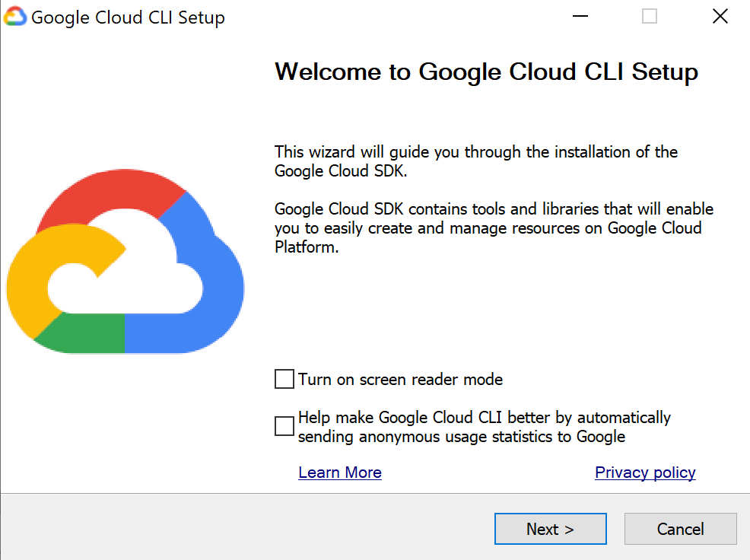750x560 pixels.
Task: Click the red arc of the cloud logo
Action: [x=110, y=190]
